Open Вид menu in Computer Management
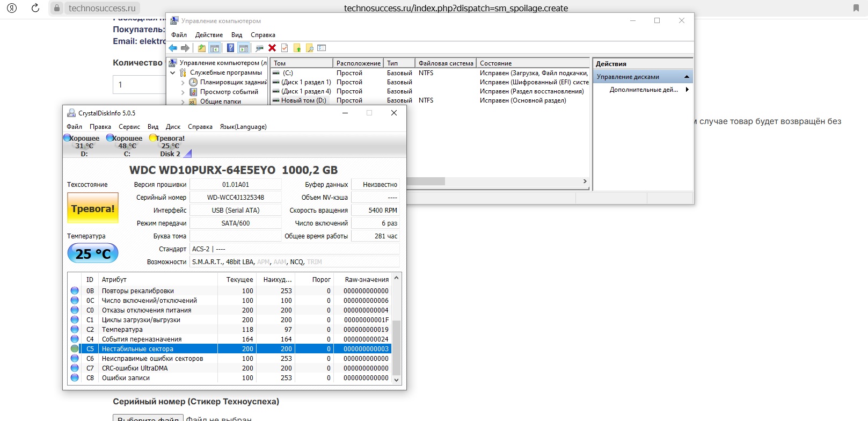 [x=237, y=35]
